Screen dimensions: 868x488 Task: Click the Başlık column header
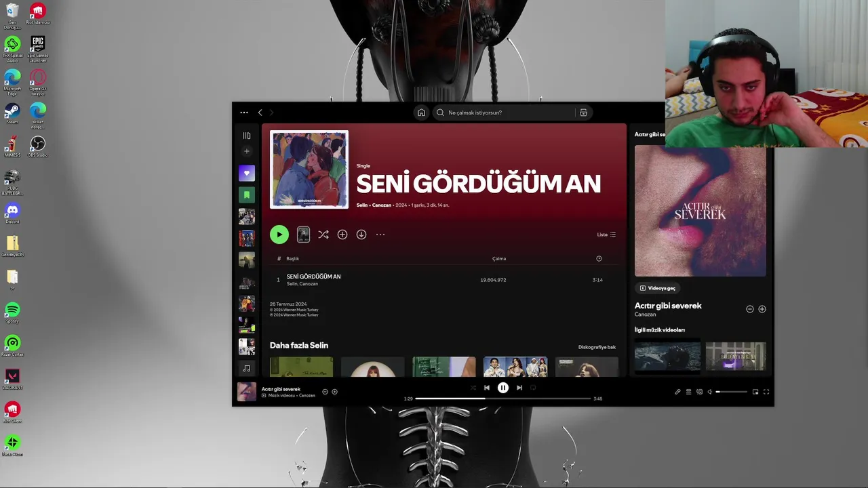[292, 258]
